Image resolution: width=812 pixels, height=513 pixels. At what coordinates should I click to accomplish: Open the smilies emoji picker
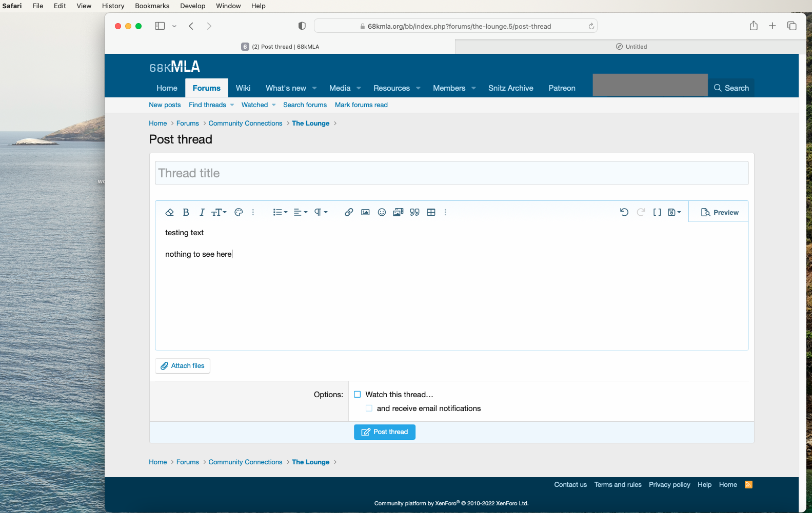tap(382, 212)
